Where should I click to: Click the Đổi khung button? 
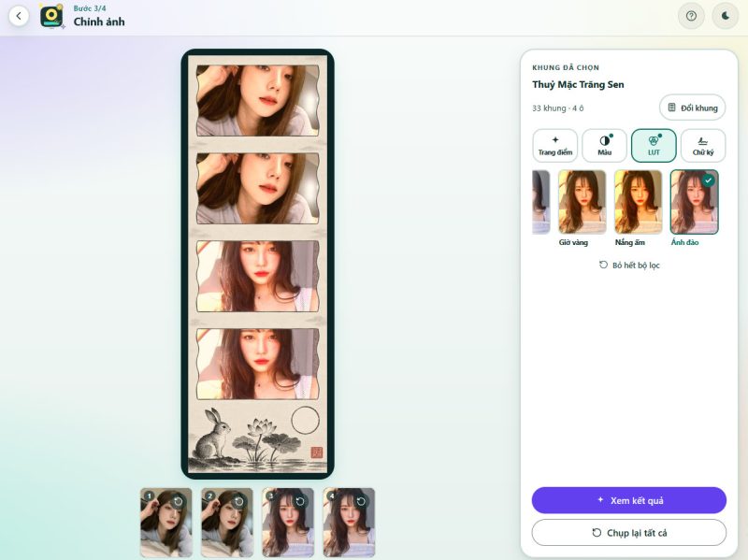point(692,108)
